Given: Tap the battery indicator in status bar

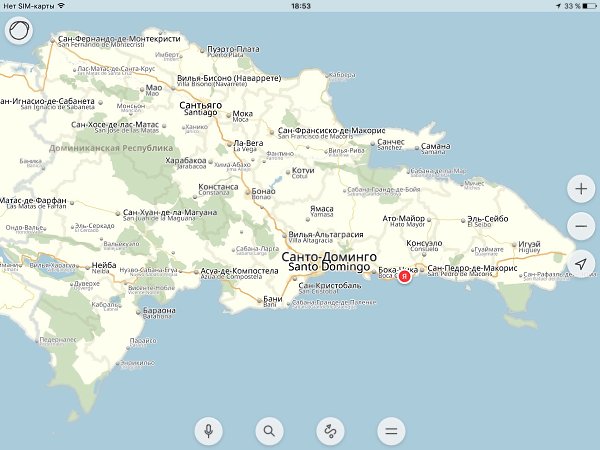Looking at the screenshot, I should (583, 6).
